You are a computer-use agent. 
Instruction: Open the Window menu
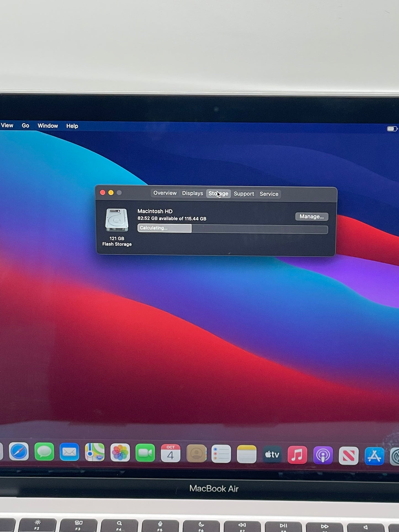click(48, 126)
